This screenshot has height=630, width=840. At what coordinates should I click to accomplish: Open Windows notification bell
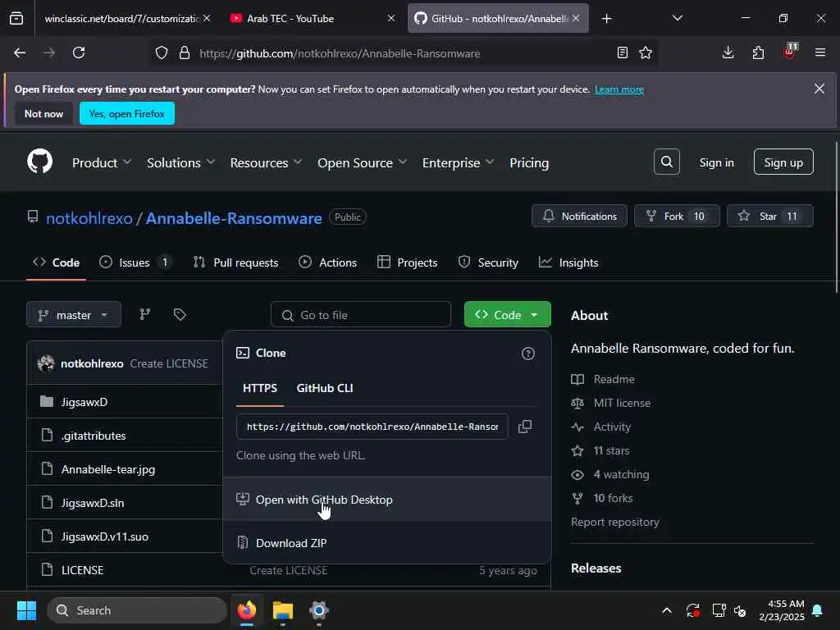[x=818, y=610]
